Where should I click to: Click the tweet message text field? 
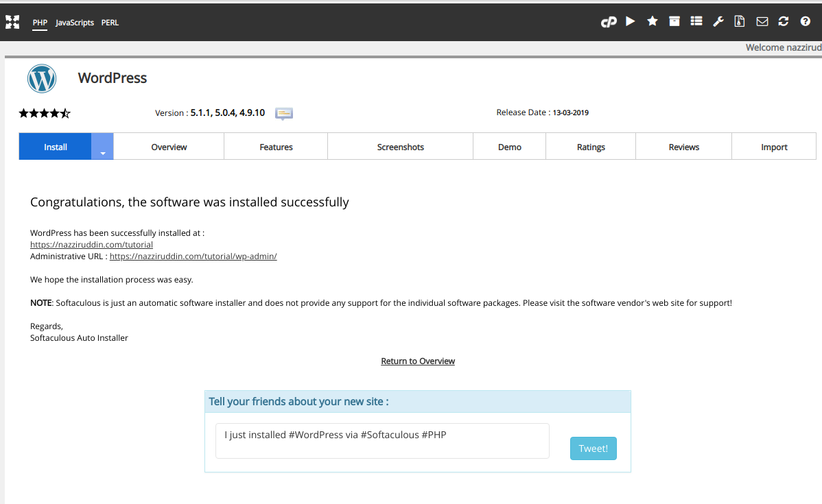[382, 441]
